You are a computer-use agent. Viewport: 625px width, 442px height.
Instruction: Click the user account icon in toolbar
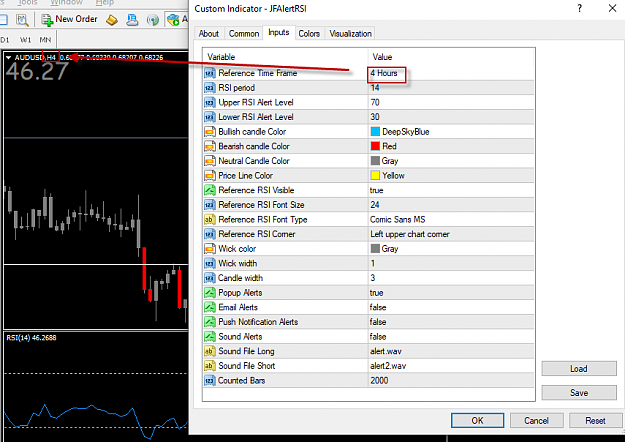point(132,20)
